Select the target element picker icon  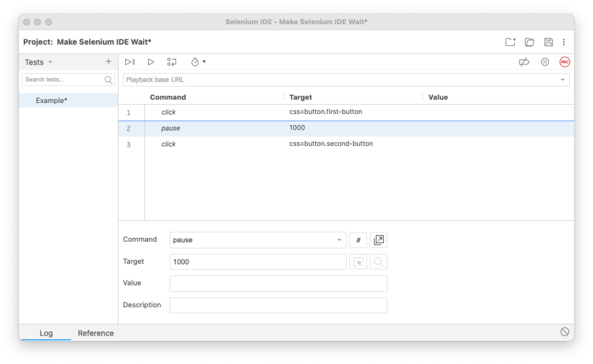coord(358,262)
